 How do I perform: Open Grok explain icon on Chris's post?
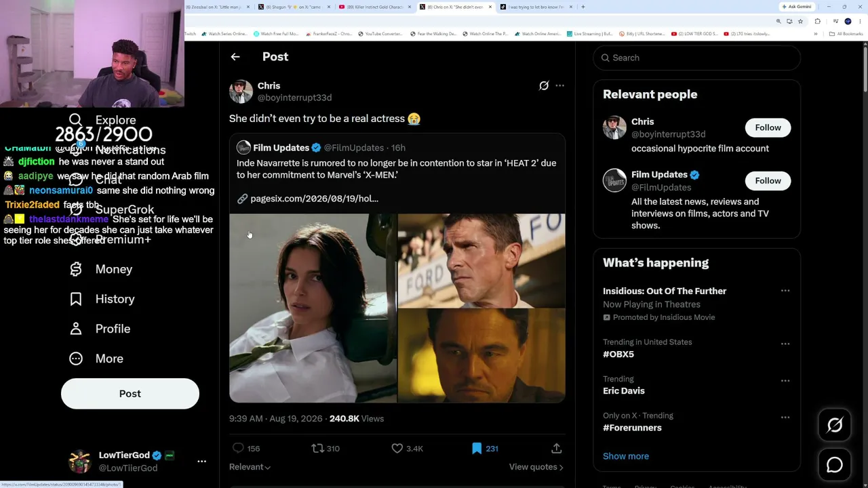pos(544,86)
